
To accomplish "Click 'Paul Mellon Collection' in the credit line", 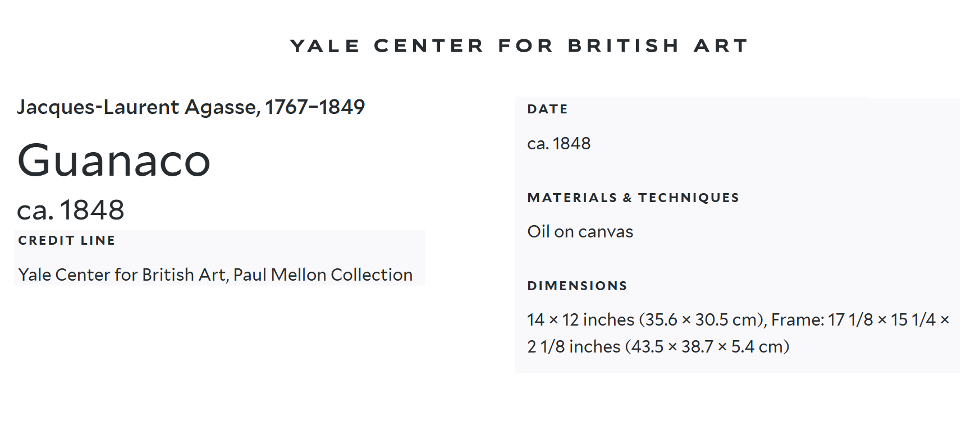I will click(323, 274).
